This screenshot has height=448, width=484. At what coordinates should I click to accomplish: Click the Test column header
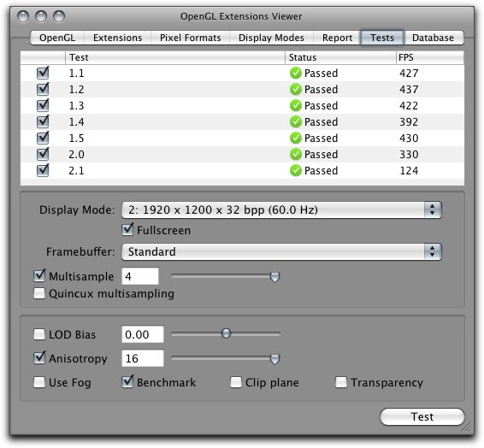(175, 57)
